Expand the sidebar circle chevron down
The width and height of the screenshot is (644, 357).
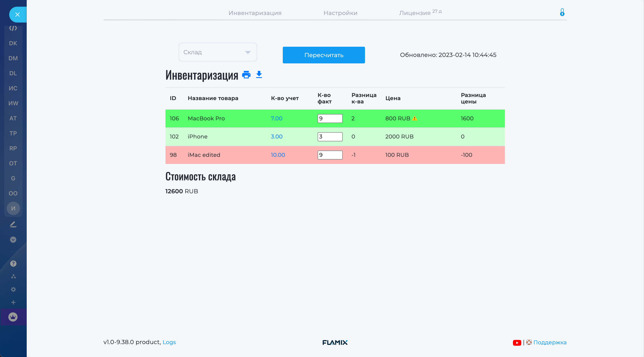pyautogui.click(x=13, y=240)
